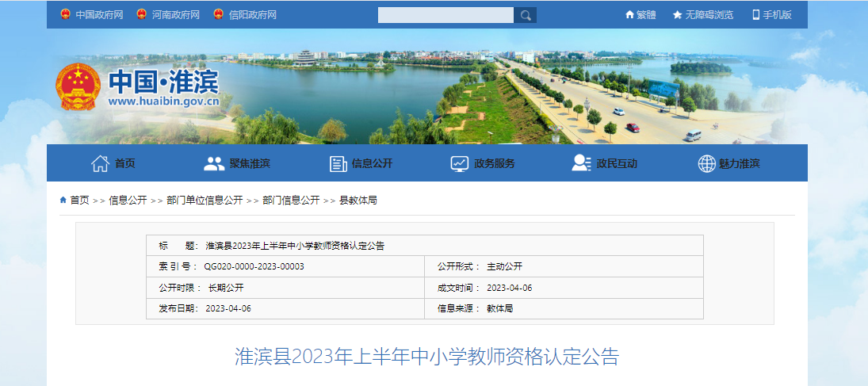The height and width of the screenshot is (386, 868).
Task: Click the 中国·淮滨 site title
Action: pos(163,82)
